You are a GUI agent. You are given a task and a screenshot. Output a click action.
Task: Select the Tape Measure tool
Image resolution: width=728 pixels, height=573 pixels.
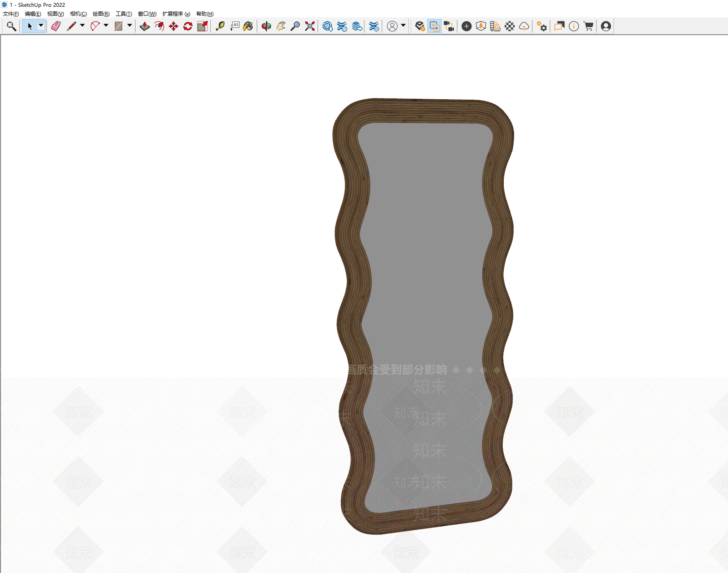point(220,26)
